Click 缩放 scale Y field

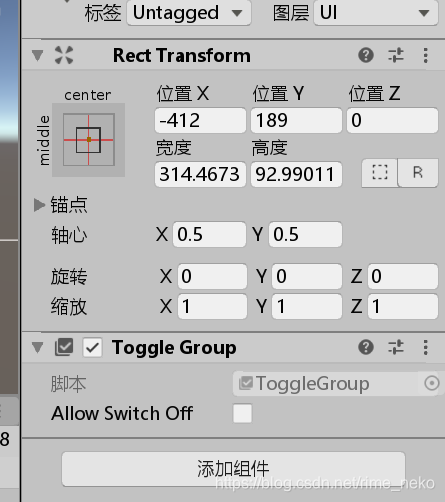307,306
